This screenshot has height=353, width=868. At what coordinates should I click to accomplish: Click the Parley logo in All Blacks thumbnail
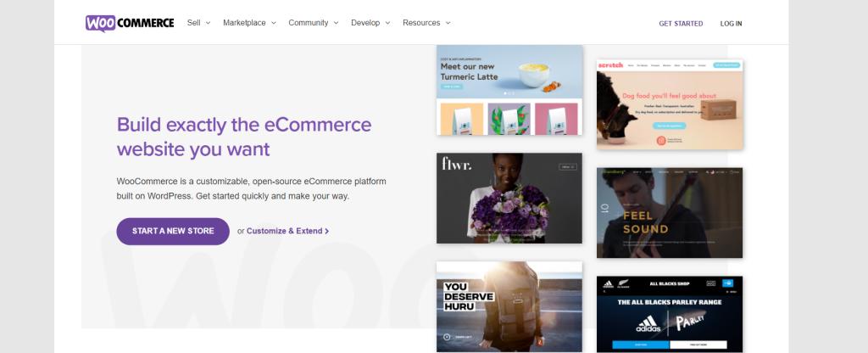click(690, 322)
